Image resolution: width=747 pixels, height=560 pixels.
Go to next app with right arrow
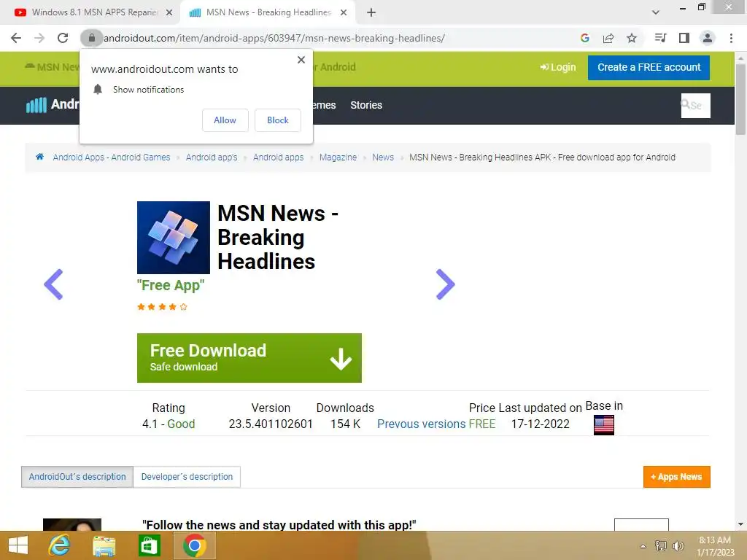click(446, 284)
